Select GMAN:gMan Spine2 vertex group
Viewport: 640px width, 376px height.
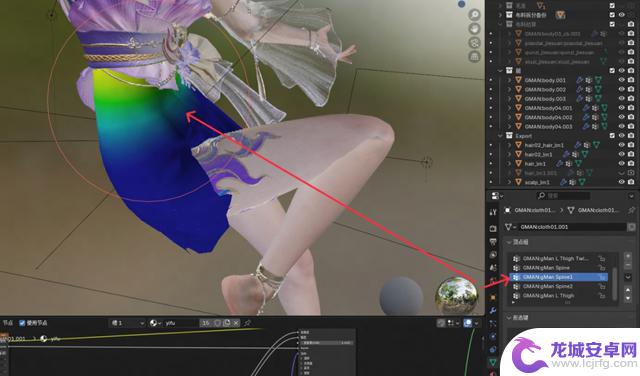[549, 286]
